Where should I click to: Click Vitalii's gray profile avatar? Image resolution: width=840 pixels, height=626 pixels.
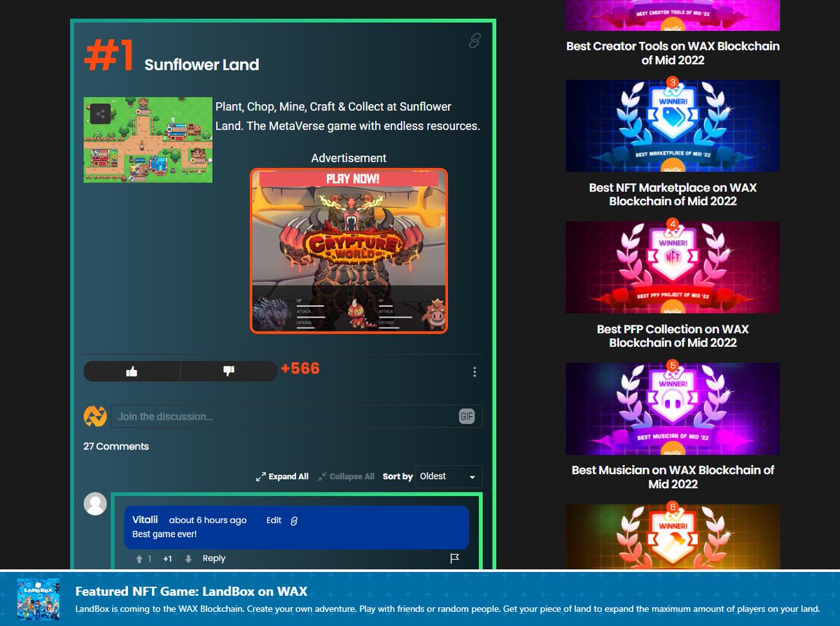pos(95,504)
